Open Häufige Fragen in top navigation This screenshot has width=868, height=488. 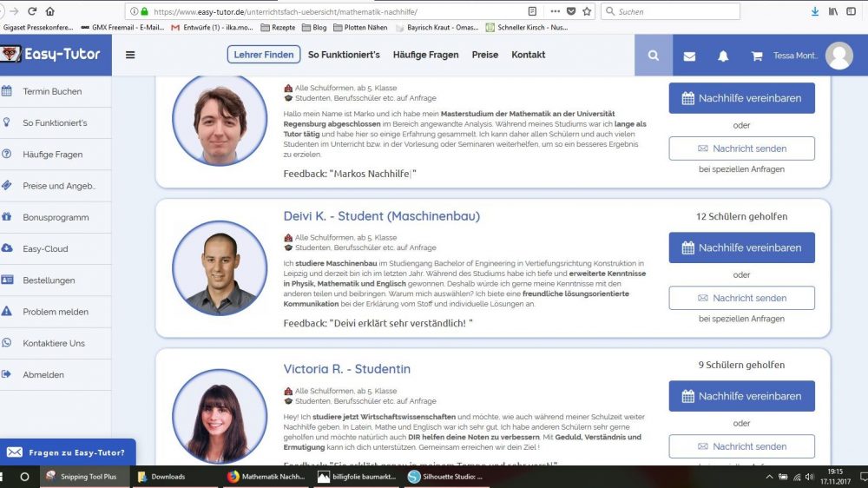point(425,55)
